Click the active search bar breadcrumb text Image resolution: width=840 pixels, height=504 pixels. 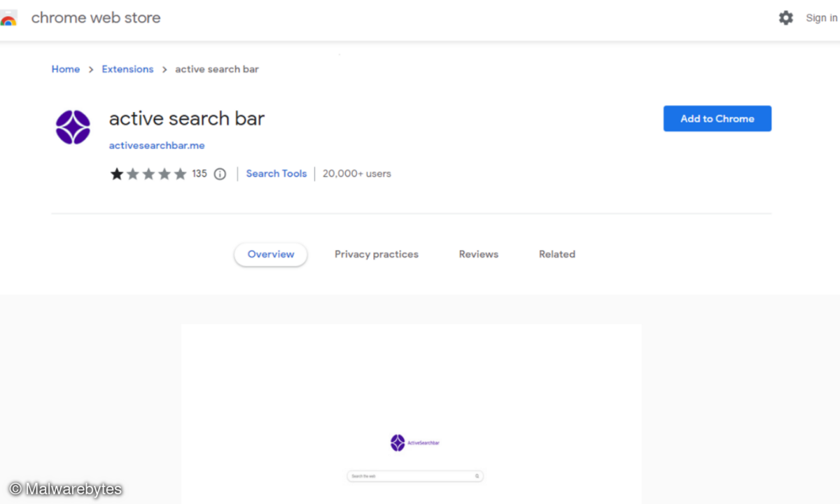click(x=217, y=69)
